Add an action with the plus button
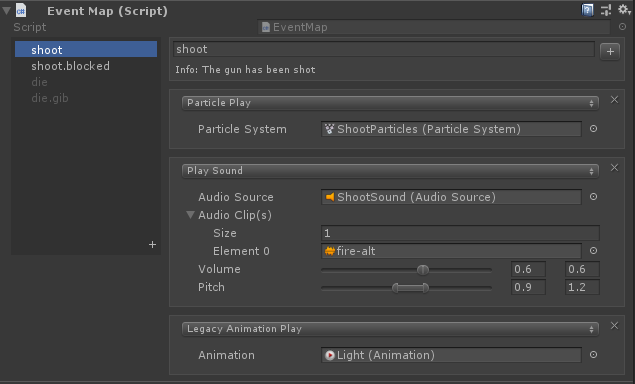635x384 pixels. pos(610,51)
